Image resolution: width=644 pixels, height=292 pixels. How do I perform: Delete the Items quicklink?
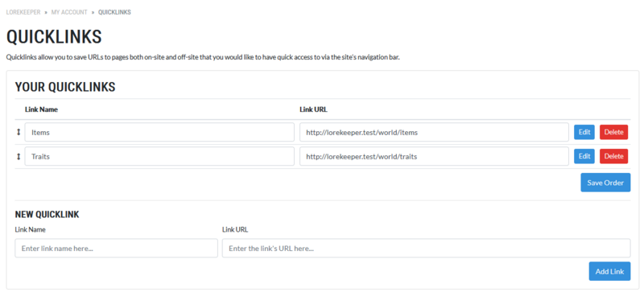tap(614, 132)
